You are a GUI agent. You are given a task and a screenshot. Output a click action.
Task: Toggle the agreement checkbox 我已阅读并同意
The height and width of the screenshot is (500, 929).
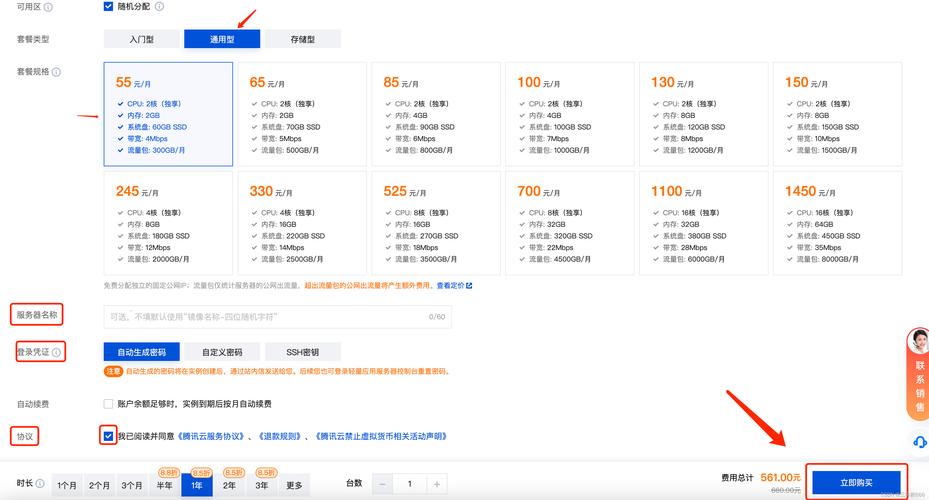pyautogui.click(x=108, y=436)
